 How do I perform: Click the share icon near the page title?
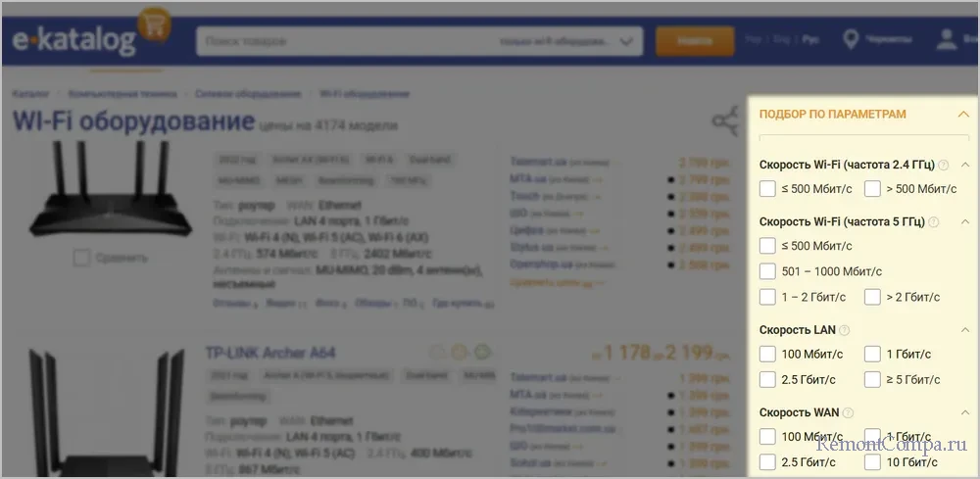tap(725, 120)
